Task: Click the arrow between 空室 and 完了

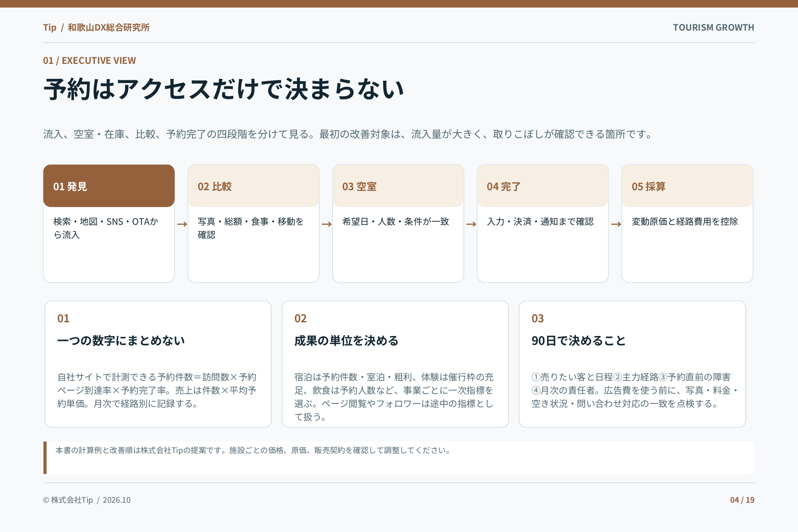Action: point(471,224)
